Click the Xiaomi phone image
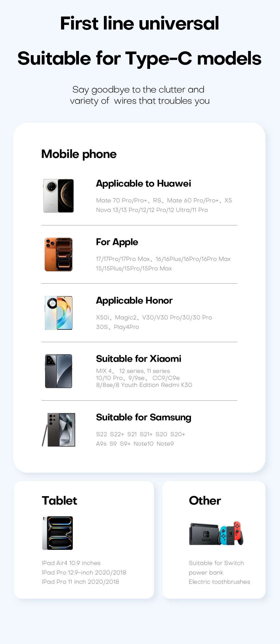This screenshot has width=280, height=644. [x=59, y=371]
